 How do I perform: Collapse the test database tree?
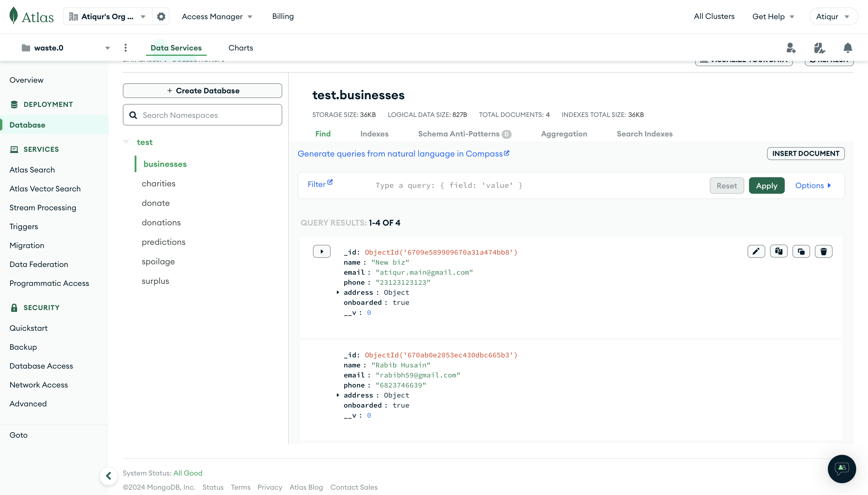tap(126, 142)
